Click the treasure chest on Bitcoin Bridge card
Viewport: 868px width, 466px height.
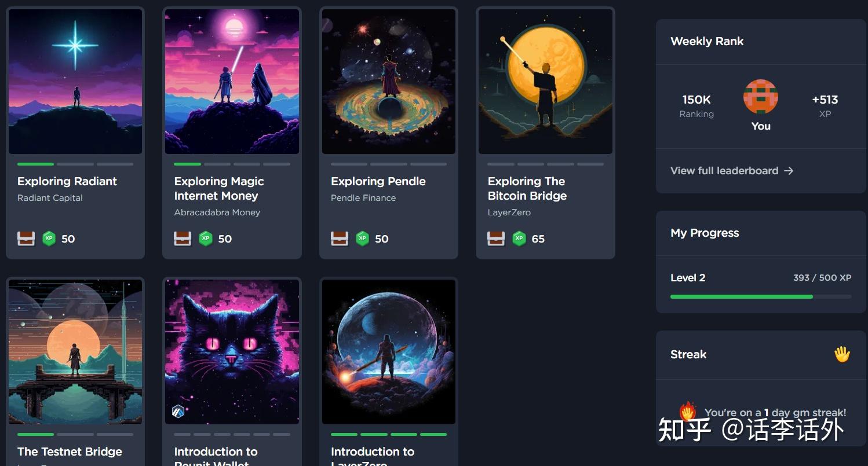click(496, 238)
